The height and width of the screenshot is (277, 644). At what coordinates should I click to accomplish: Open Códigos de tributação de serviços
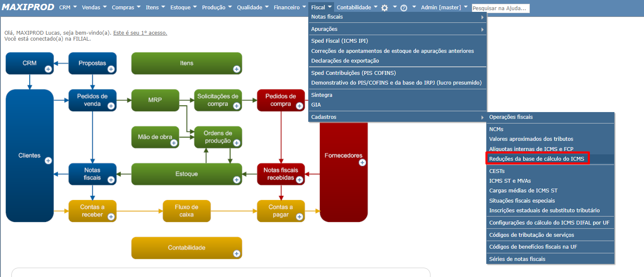(x=550, y=235)
